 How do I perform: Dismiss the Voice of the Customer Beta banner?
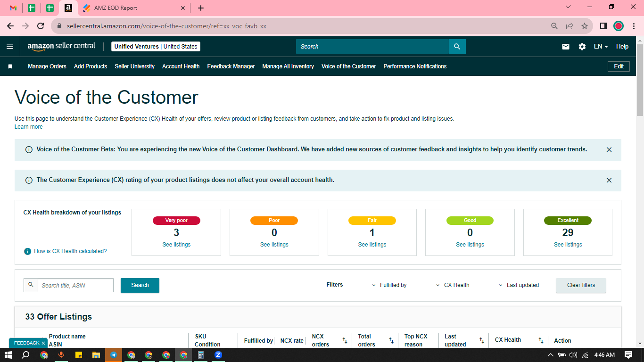click(x=609, y=150)
